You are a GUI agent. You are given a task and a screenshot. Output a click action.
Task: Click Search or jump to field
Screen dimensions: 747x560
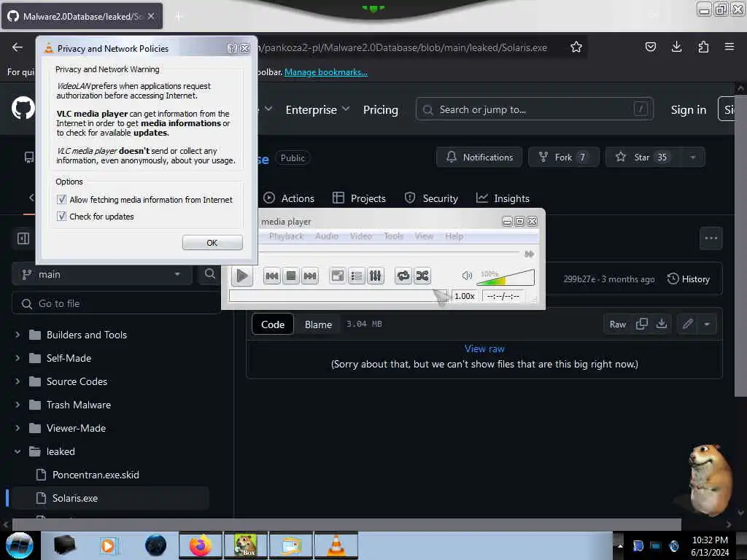click(x=534, y=109)
